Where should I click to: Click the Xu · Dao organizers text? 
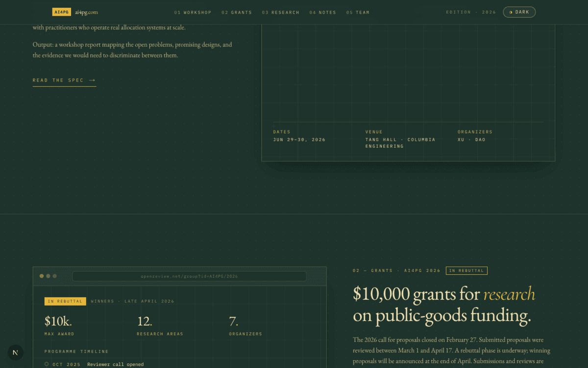(471, 140)
